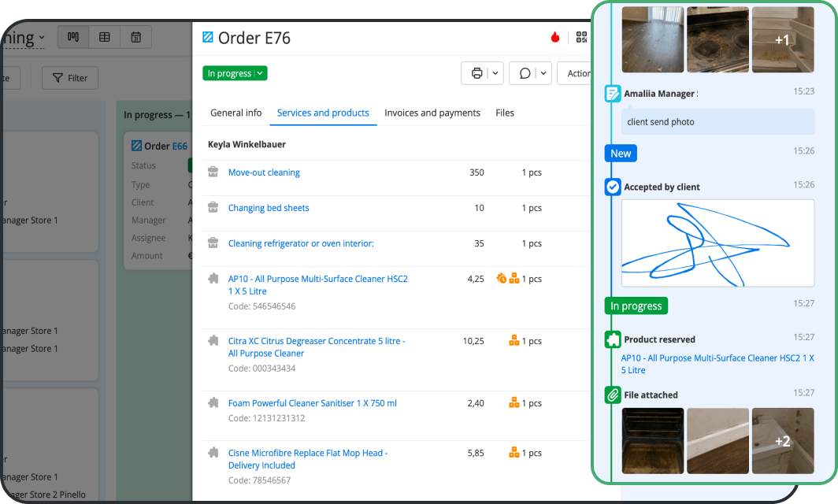
Task: Click the 350 price of Move-out cleaning
Action: [476, 172]
